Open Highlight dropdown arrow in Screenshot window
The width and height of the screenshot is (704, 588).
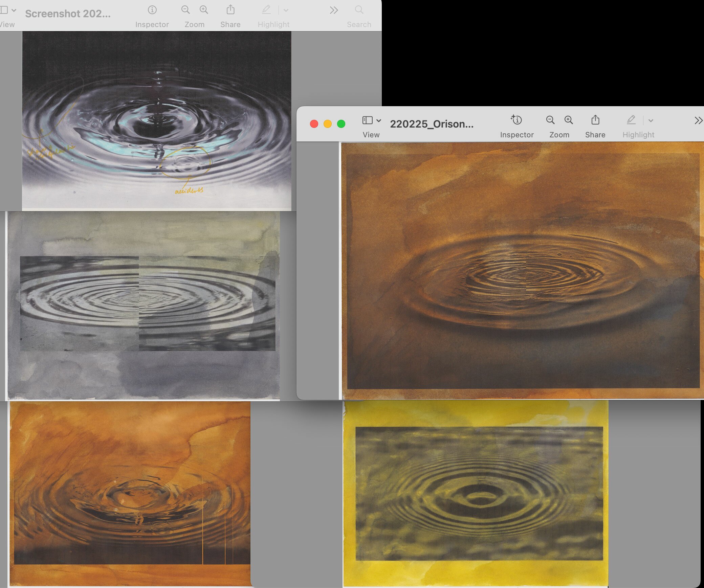click(x=286, y=10)
